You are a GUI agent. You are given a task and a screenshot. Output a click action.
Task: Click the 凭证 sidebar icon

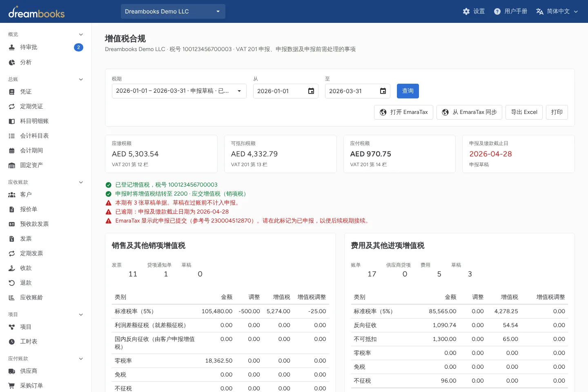[12, 92]
